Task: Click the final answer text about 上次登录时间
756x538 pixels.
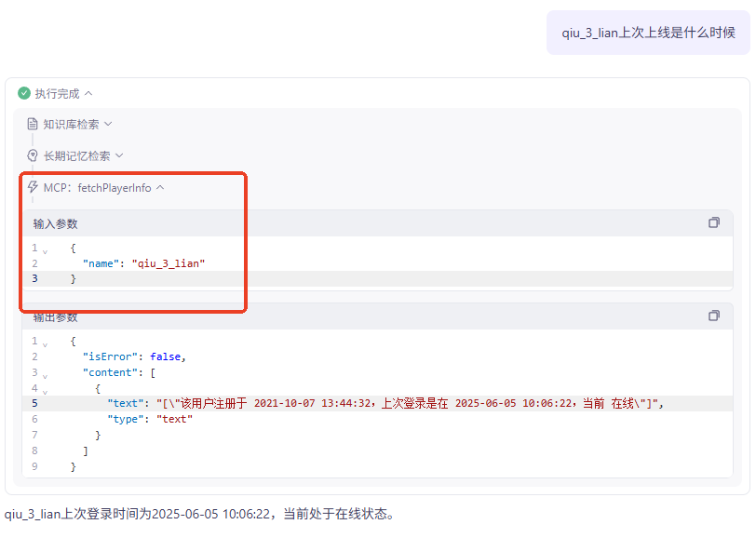Action: 199,514
